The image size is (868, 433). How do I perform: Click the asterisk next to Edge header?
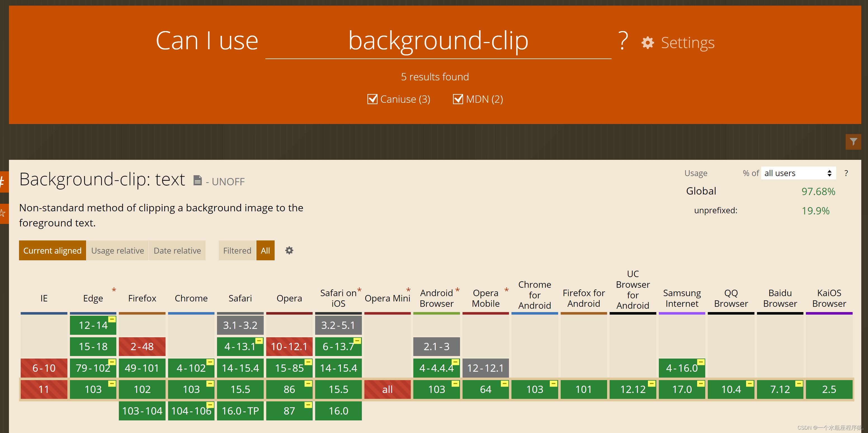tap(114, 290)
